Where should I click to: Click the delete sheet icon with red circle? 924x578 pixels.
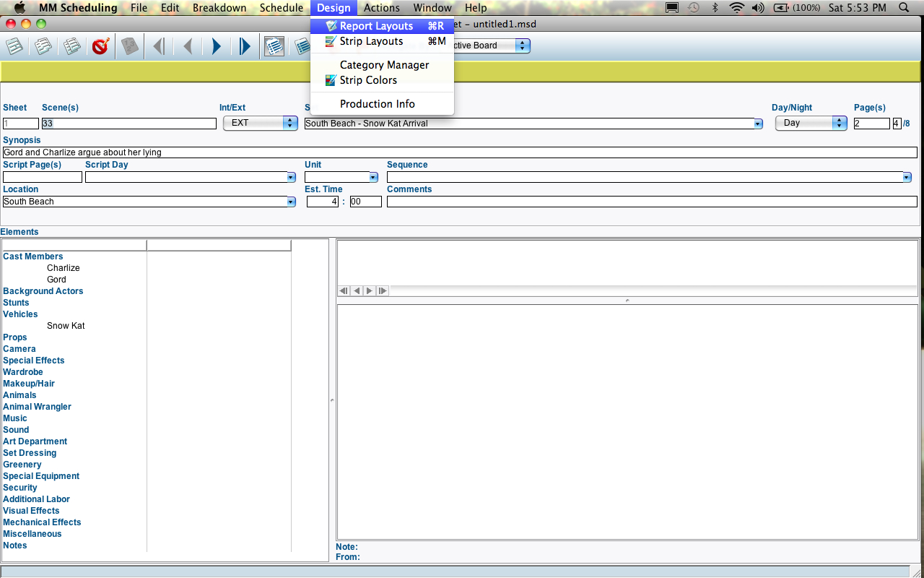100,46
